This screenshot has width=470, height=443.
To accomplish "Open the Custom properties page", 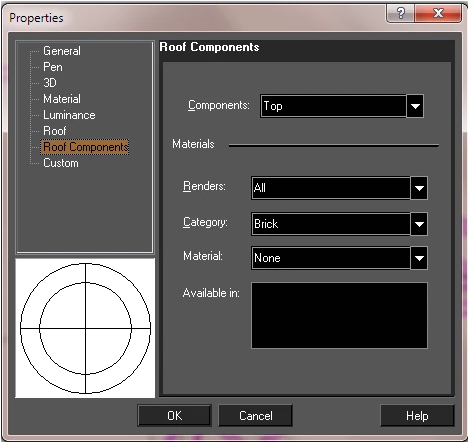I will (x=61, y=163).
